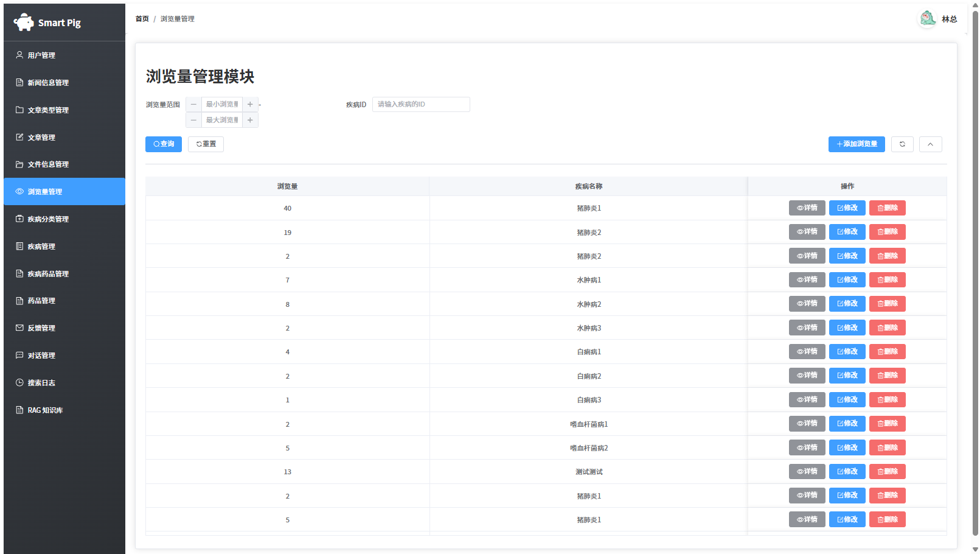980x554 pixels.
Task: Click 删除 for the 白痢病1 row
Action: pyautogui.click(x=888, y=351)
